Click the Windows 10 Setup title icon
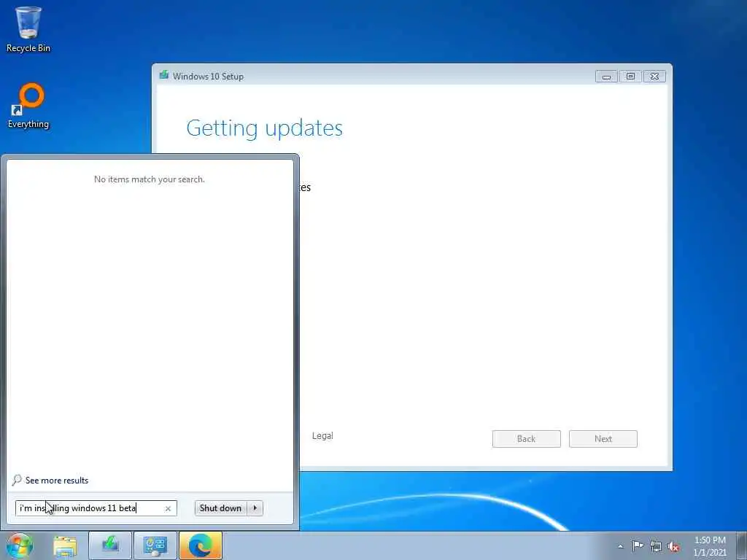This screenshot has width=747, height=560. [164, 75]
